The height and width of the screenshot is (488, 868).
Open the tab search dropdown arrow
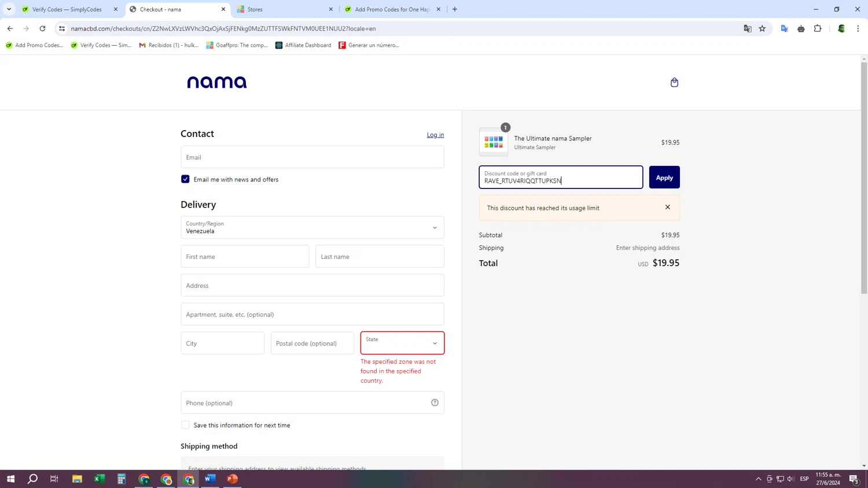[x=9, y=9]
